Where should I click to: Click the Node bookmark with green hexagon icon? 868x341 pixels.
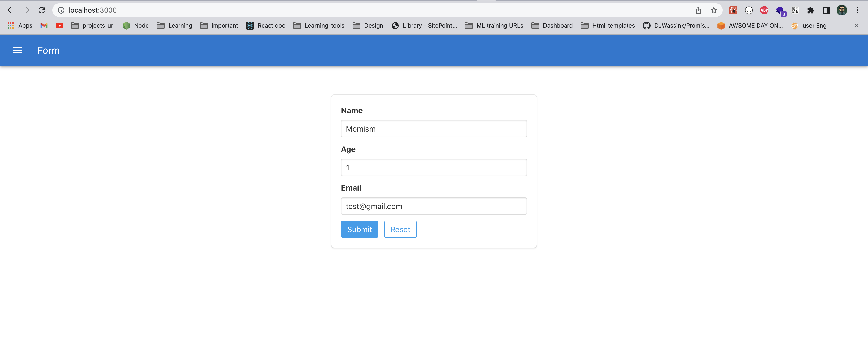[136, 26]
